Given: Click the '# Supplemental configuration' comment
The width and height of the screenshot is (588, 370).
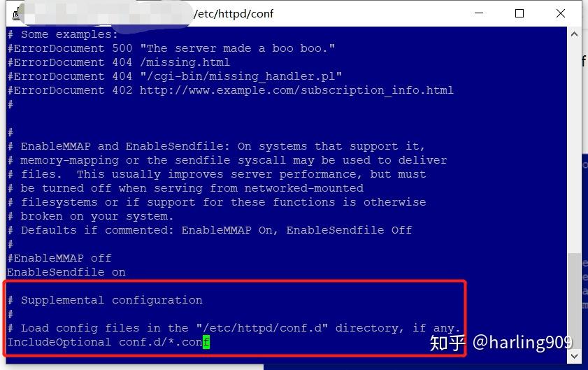Looking at the screenshot, I should pos(105,300).
